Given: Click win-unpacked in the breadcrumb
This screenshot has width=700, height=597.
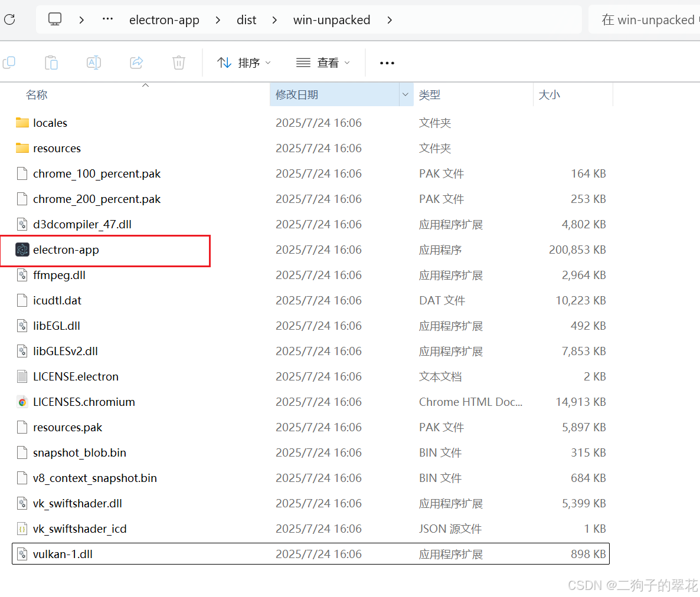Looking at the screenshot, I should 332,20.
